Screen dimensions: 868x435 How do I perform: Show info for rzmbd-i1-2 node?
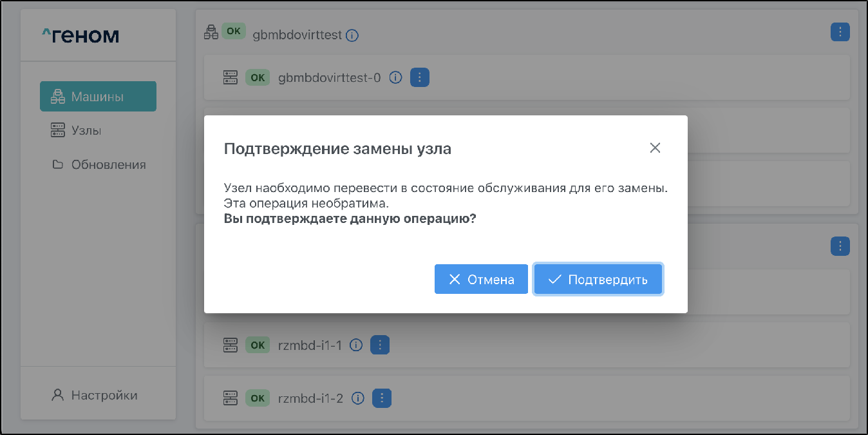coord(359,398)
